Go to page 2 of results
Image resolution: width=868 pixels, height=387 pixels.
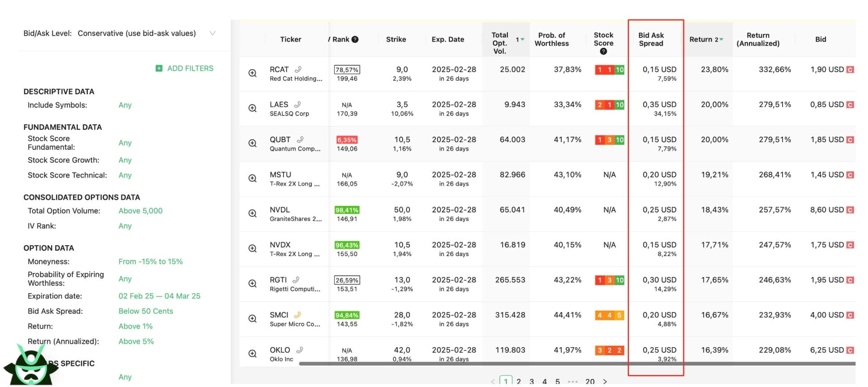tap(519, 382)
